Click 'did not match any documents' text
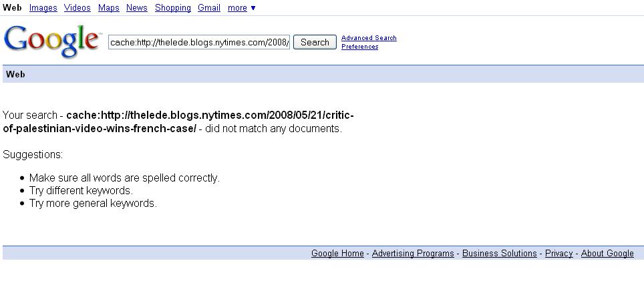The height and width of the screenshot is (291, 644). (273, 128)
